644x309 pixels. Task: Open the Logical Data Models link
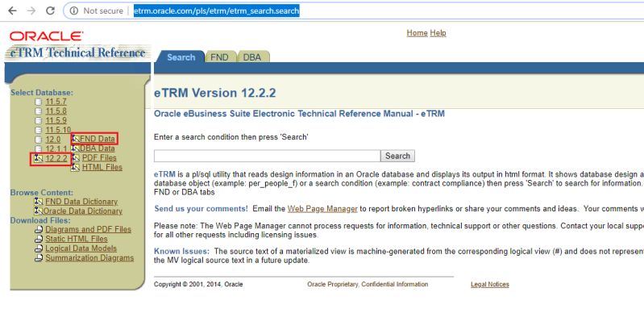coord(81,248)
